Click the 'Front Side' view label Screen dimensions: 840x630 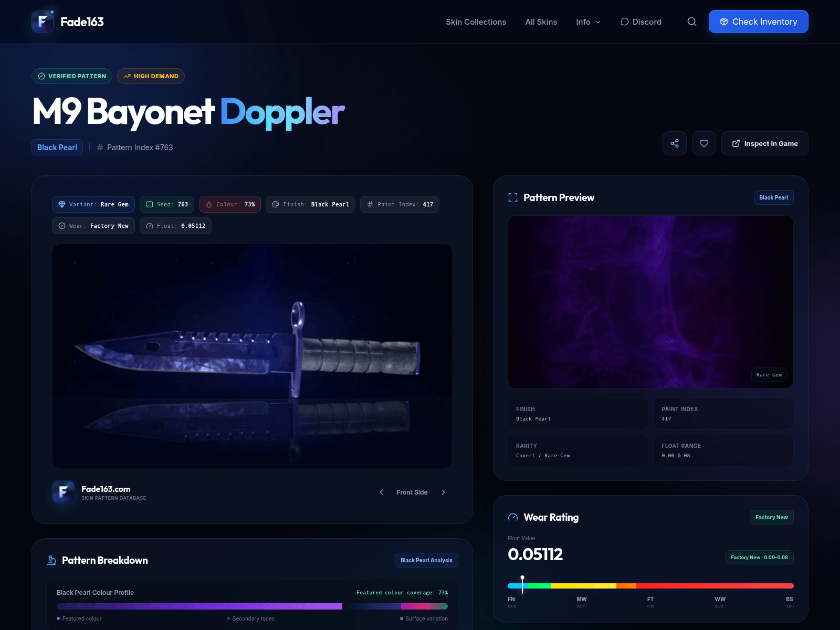click(x=412, y=492)
